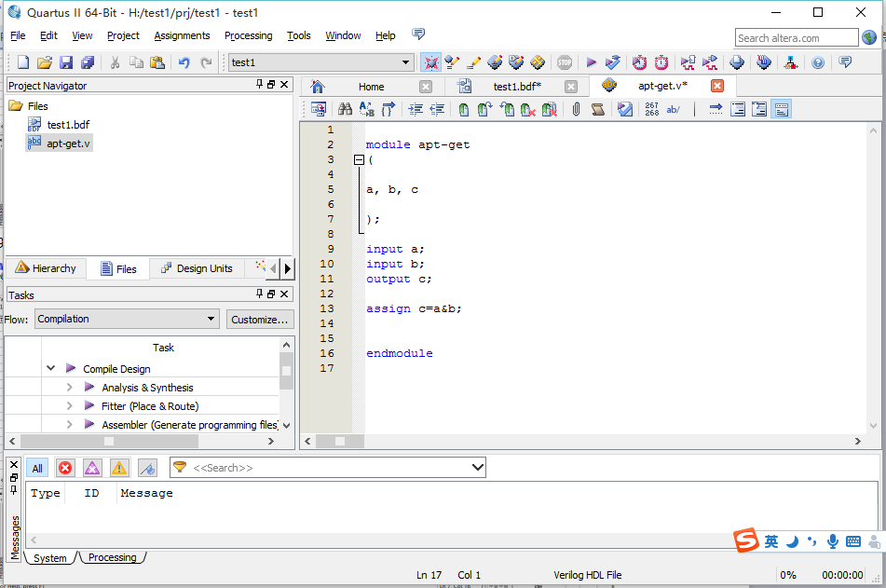886x588 pixels.
Task: Collapse the Compile Design task group
Action: click(x=51, y=368)
